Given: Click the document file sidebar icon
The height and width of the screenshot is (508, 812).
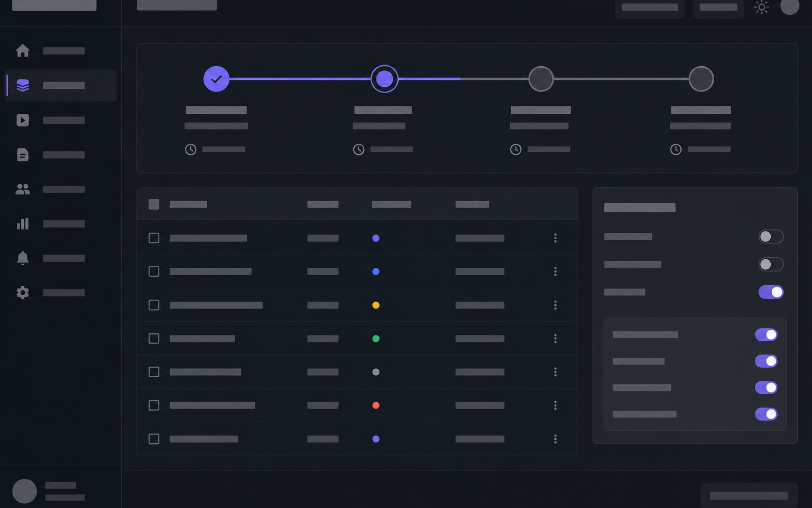Looking at the screenshot, I should coord(23,155).
